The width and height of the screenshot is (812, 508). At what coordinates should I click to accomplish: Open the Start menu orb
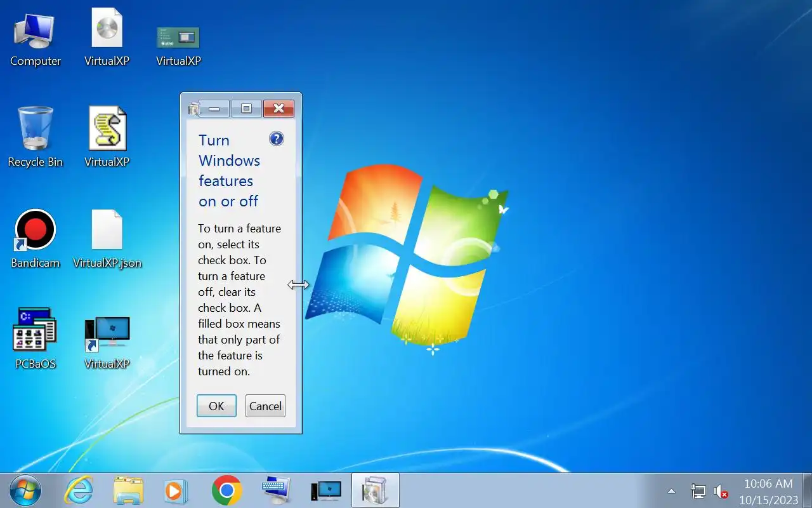pos(25,490)
